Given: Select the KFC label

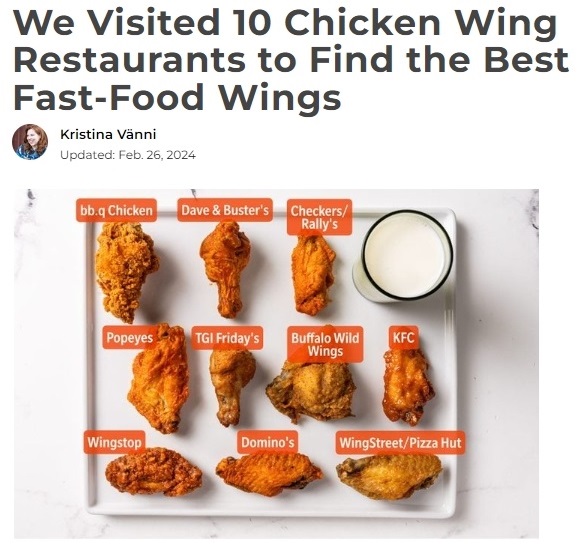Looking at the screenshot, I should 404,337.
